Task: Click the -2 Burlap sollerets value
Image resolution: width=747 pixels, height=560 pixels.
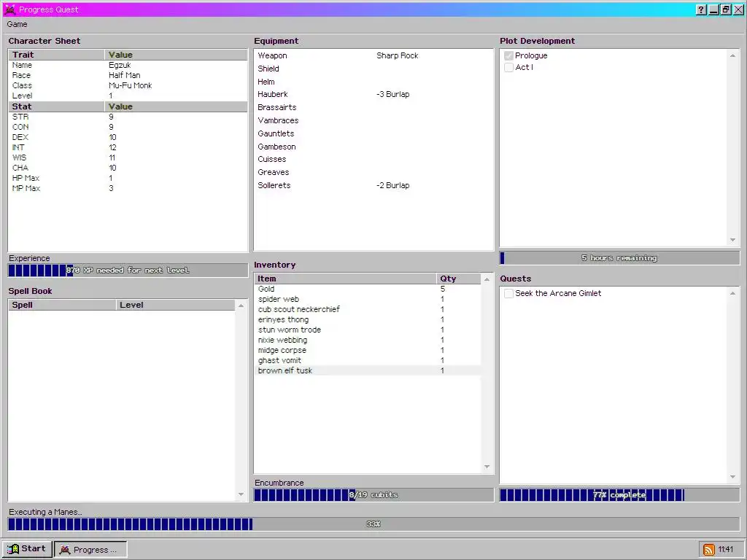Action: 393,186
